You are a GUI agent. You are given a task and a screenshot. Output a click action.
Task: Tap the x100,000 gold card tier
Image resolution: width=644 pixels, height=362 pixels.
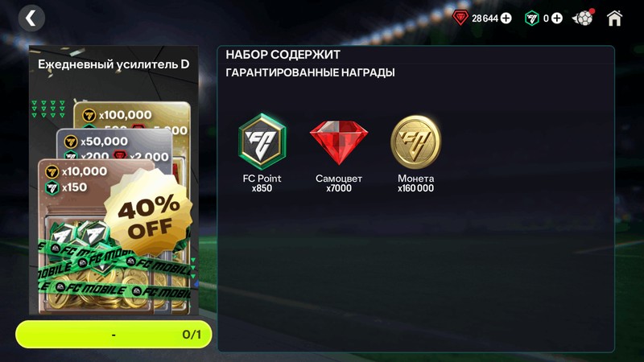[131, 115]
